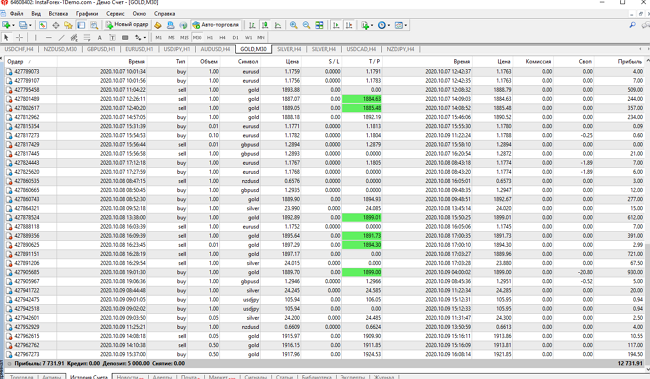Select order row 427795458

325,90
